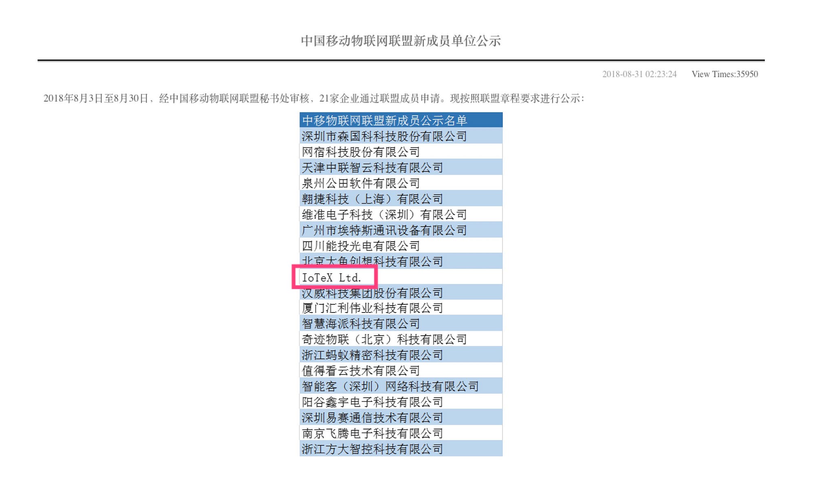Click the timestamp 2018-08-31 02:23:24
815x504 pixels.
coord(639,74)
